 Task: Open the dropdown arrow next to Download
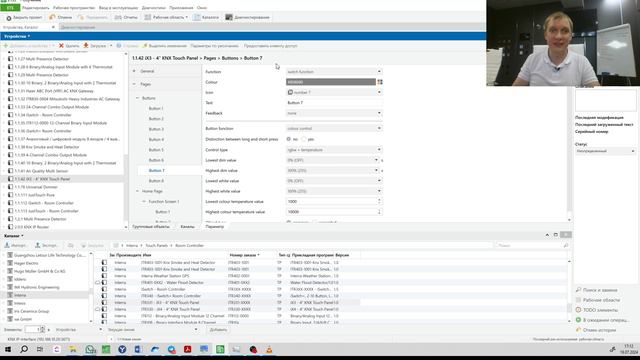click(x=111, y=46)
